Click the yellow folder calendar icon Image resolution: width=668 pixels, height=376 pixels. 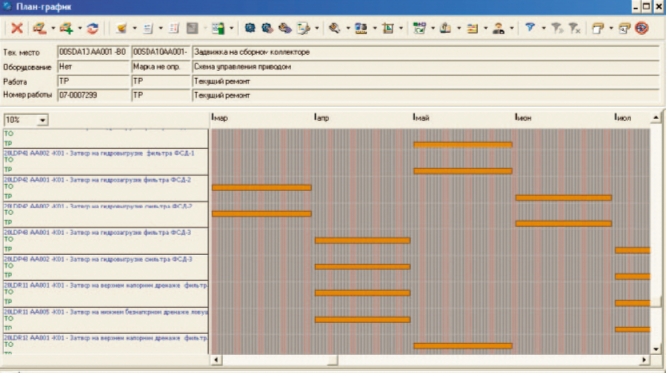click(x=472, y=29)
